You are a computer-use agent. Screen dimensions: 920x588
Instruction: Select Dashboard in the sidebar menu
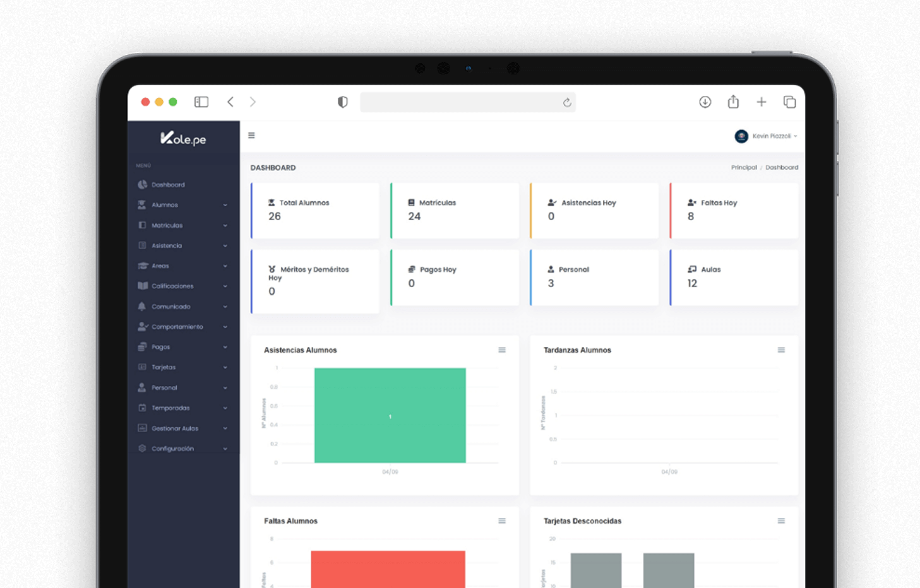tap(168, 185)
